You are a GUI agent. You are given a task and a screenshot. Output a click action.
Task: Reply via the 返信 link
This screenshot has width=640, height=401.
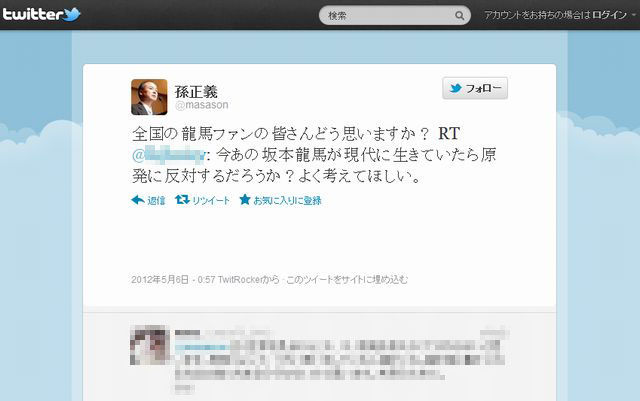coord(156,200)
